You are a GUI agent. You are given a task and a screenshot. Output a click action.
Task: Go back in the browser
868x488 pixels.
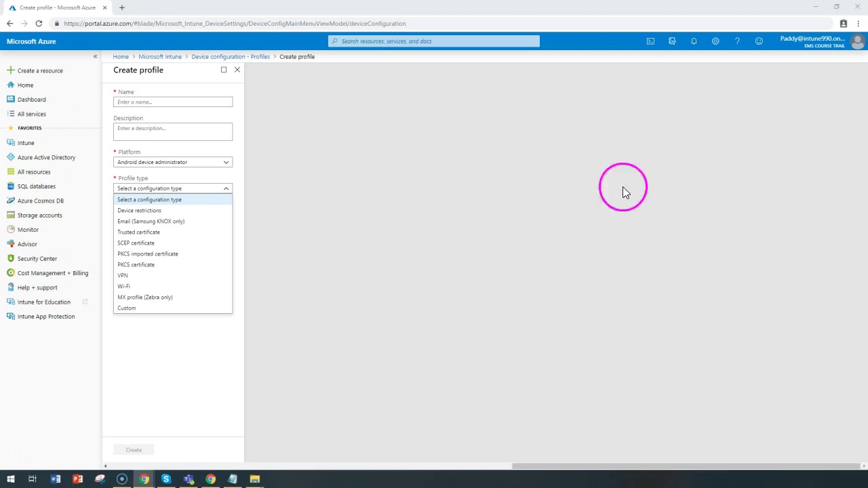coord(9,24)
